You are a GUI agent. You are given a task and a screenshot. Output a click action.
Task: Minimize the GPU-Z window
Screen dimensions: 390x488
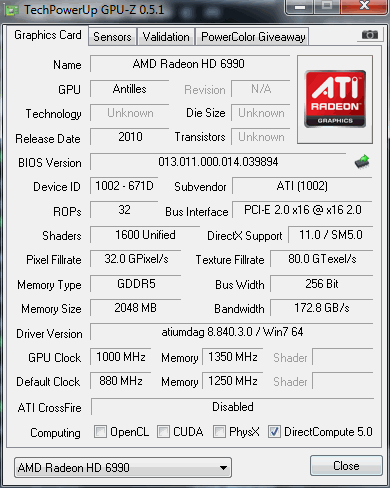coord(300,6)
